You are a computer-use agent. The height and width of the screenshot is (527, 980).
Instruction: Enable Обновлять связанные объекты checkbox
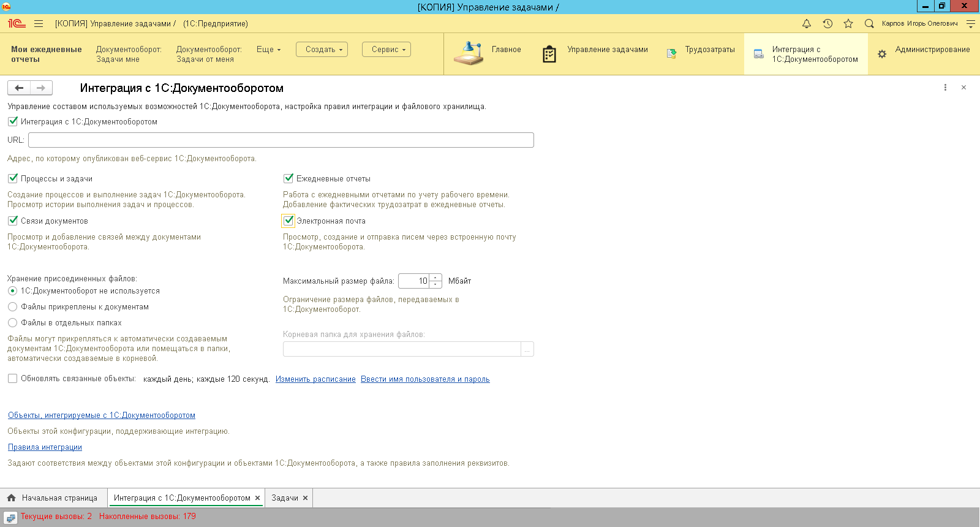coord(12,379)
